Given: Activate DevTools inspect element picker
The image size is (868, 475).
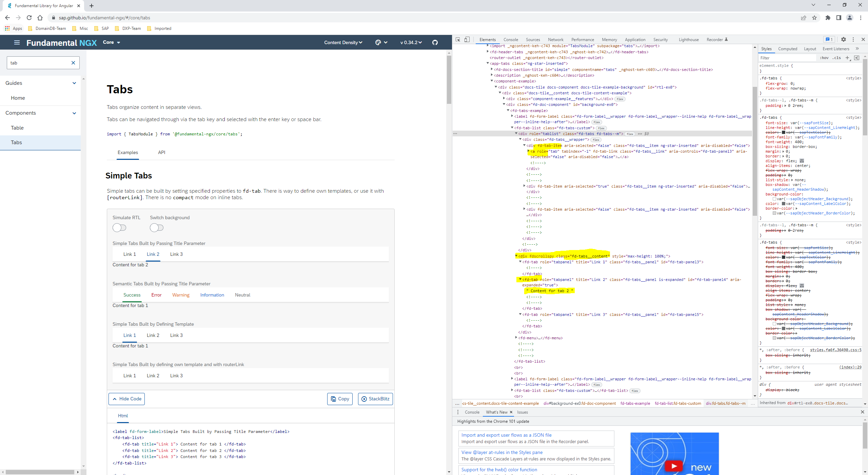Looking at the screenshot, I should pyautogui.click(x=458, y=40).
